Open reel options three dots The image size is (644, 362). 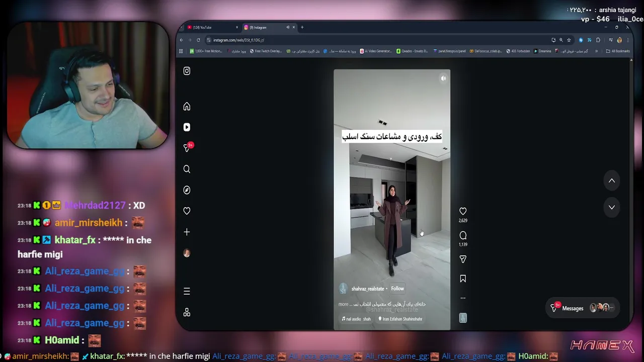click(x=463, y=298)
